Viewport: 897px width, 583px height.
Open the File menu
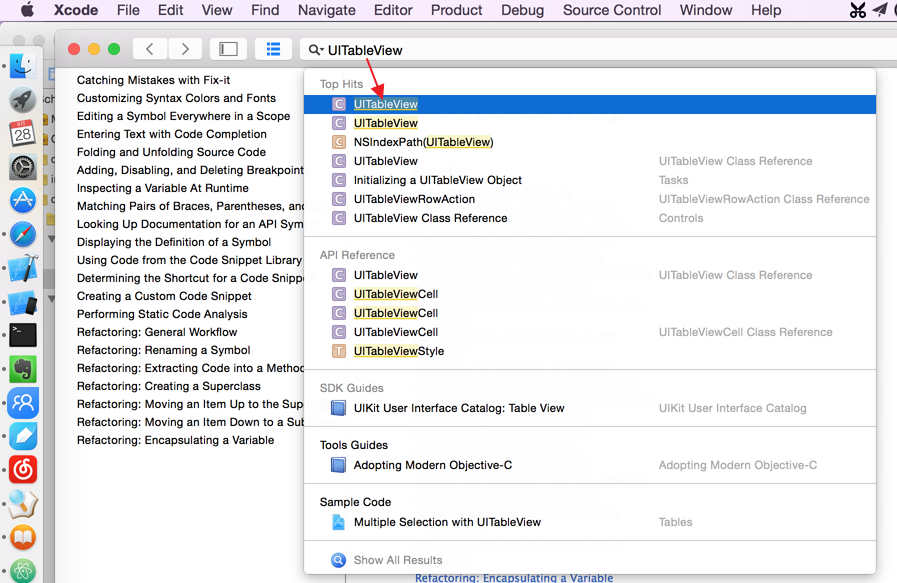click(128, 10)
